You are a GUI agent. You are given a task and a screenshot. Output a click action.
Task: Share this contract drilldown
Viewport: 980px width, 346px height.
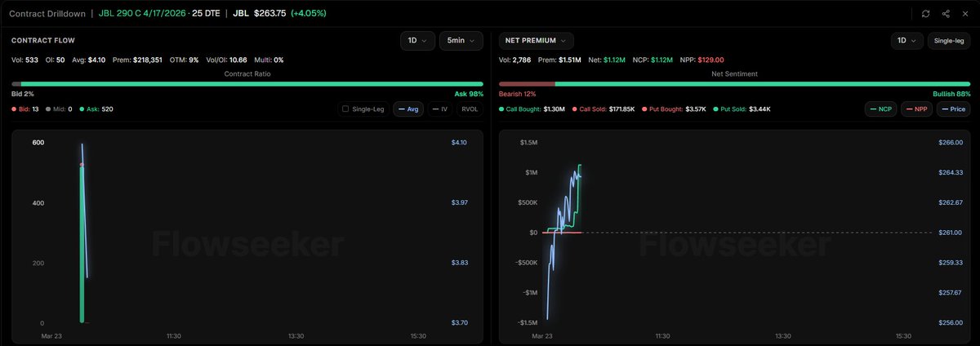click(x=946, y=14)
